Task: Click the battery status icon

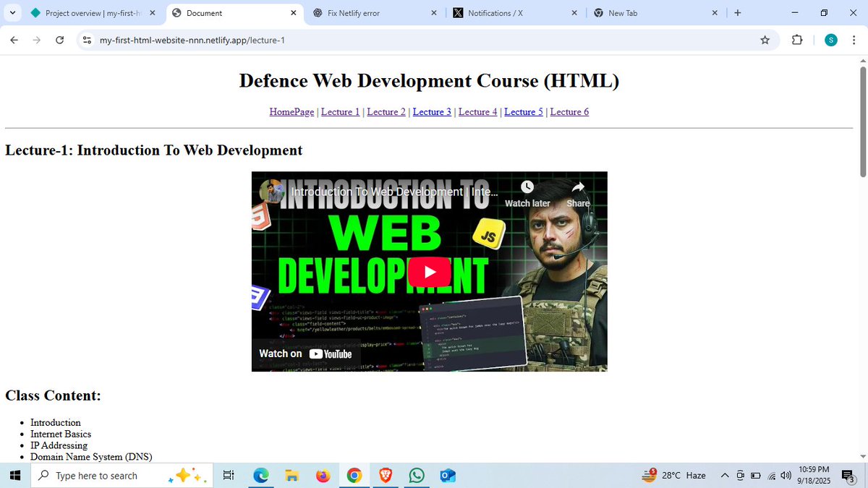Action: click(x=756, y=475)
